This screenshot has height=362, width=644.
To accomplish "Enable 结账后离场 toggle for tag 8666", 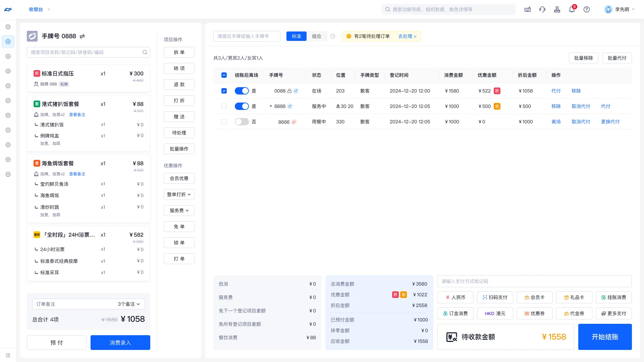I will 241,122.
